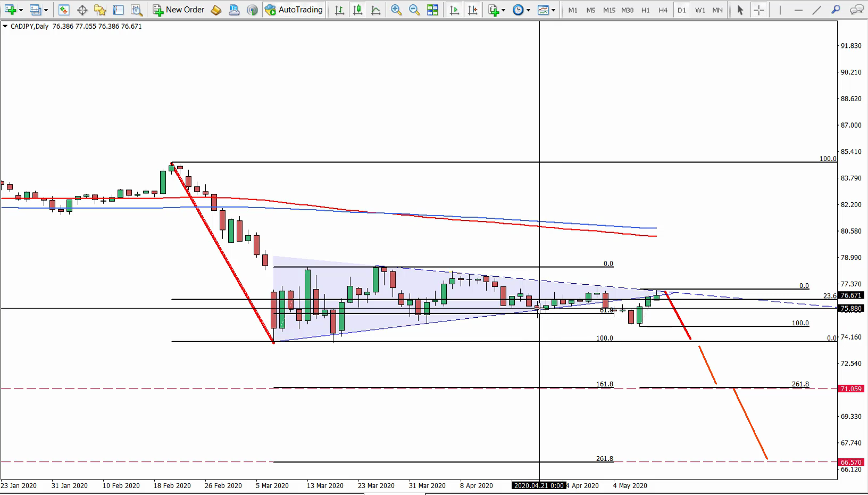Click the 4 May 2020 date label
Viewport: 868px width, 495px height.
[630, 485]
